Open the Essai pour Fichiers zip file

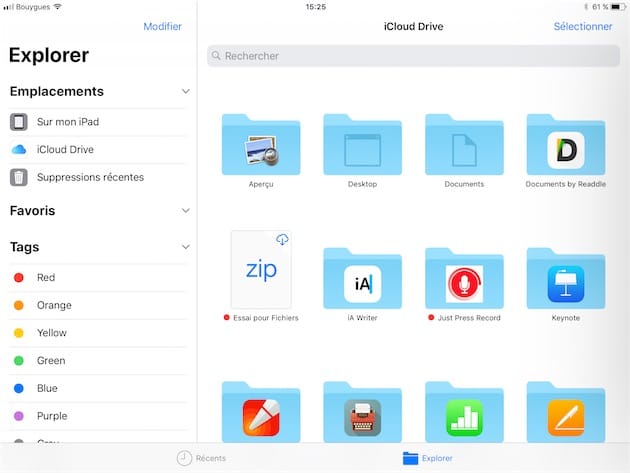(x=261, y=270)
